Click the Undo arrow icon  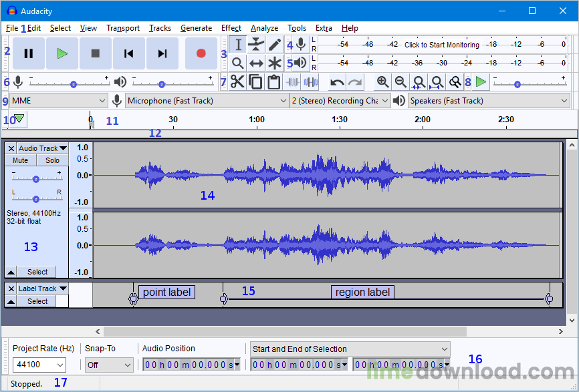337,82
